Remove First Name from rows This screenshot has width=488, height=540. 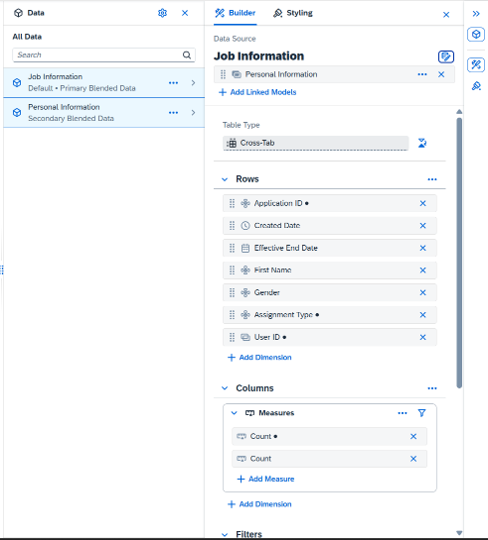pos(423,270)
